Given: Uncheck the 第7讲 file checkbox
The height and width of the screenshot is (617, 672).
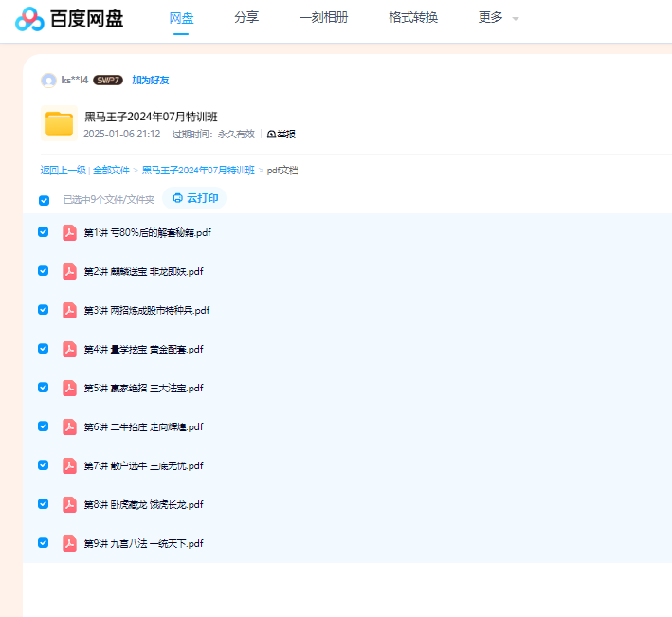Looking at the screenshot, I should click(43, 465).
